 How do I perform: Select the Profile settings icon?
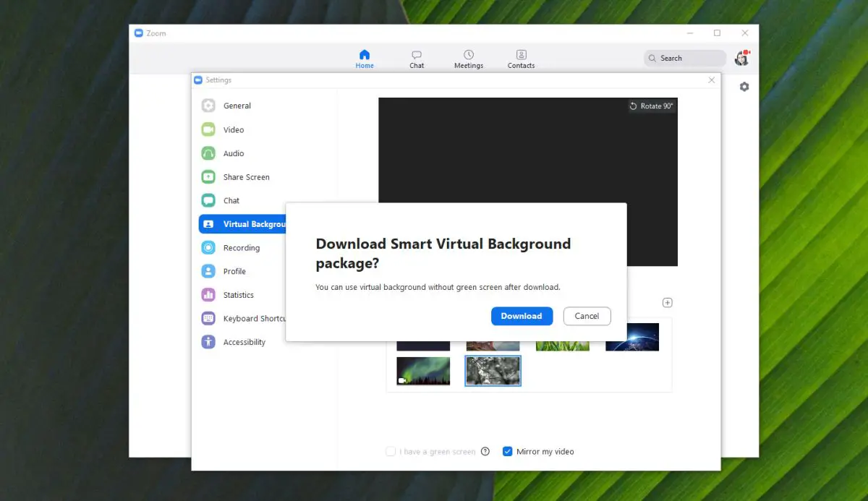coord(208,271)
